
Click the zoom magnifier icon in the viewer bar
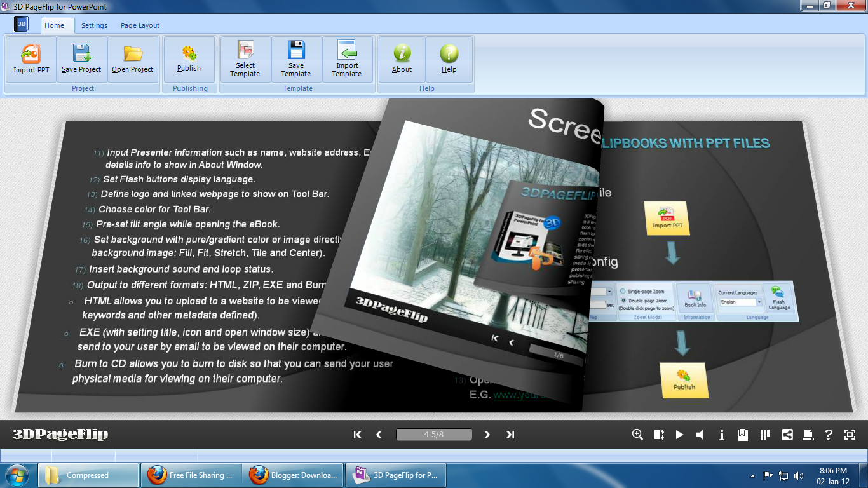pos(637,435)
